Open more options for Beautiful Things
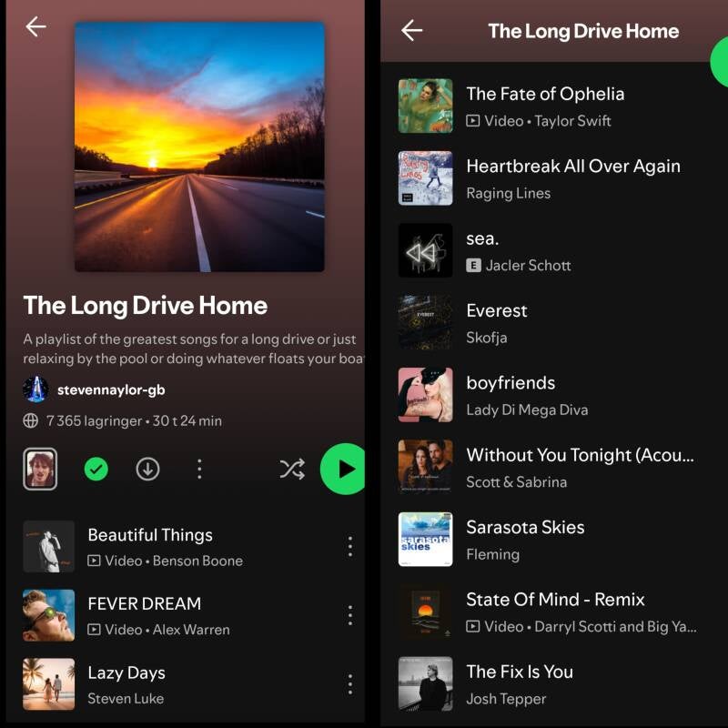The image size is (728, 728). pos(350,547)
